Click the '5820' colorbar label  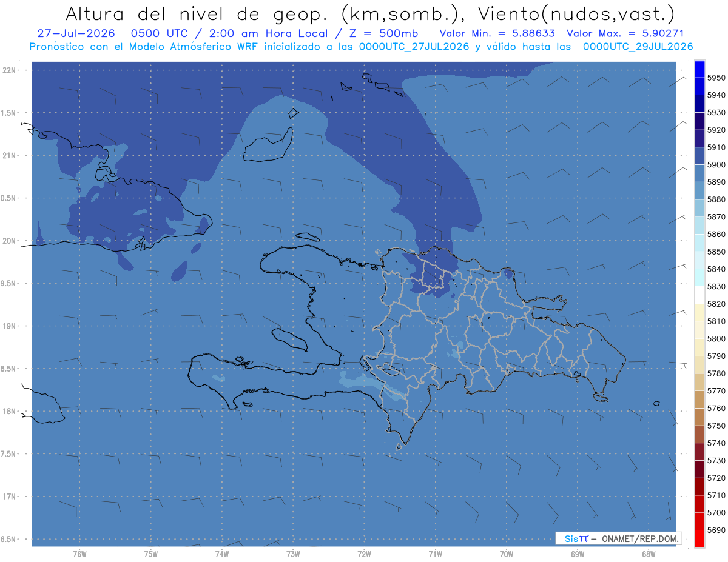tap(716, 304)
